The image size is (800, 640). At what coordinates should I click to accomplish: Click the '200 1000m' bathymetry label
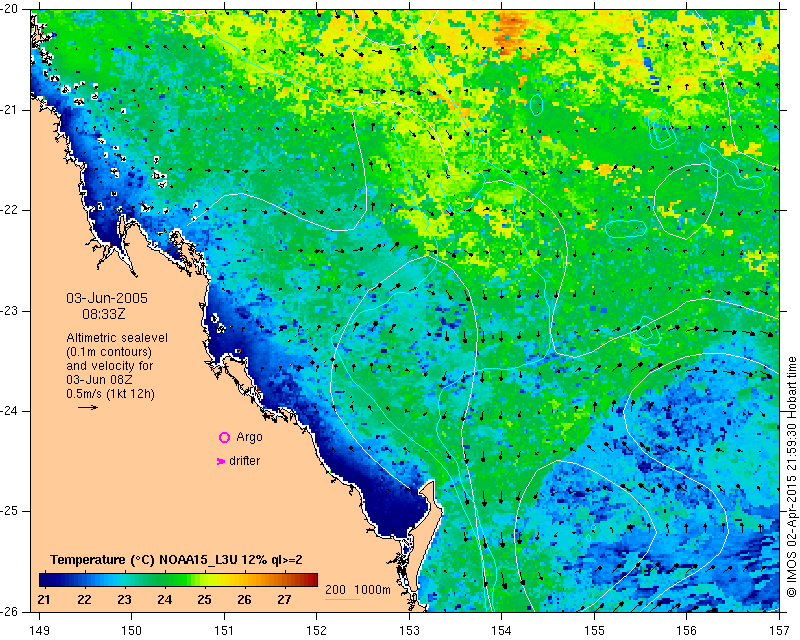coord(358,589)
